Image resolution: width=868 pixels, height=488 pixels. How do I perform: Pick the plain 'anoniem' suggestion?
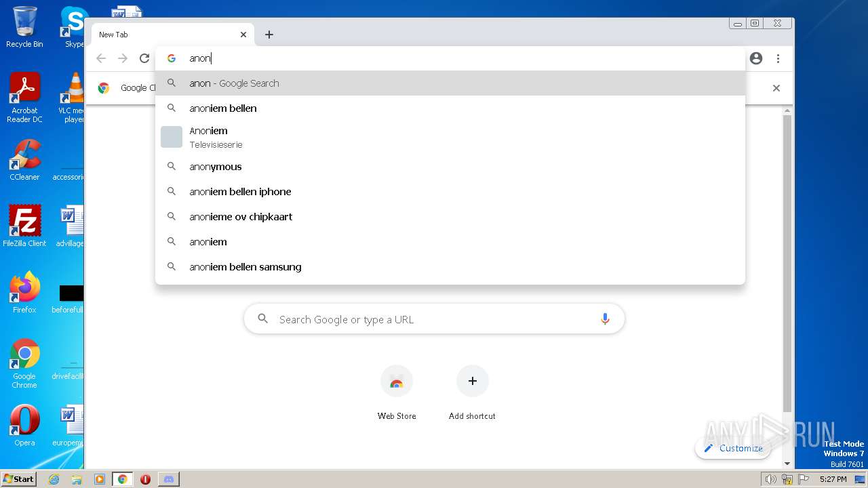pos(450,242)
